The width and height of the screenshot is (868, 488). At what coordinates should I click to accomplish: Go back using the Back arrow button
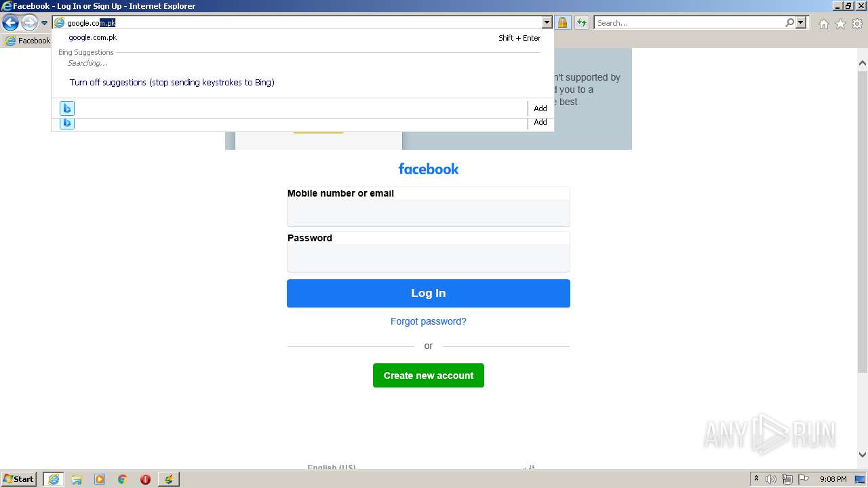[x=10, y=23]
